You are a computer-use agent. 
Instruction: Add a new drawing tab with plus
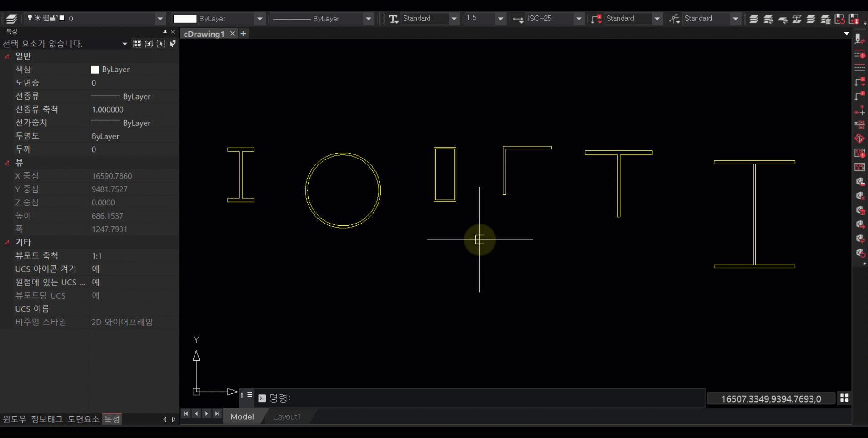243,34
